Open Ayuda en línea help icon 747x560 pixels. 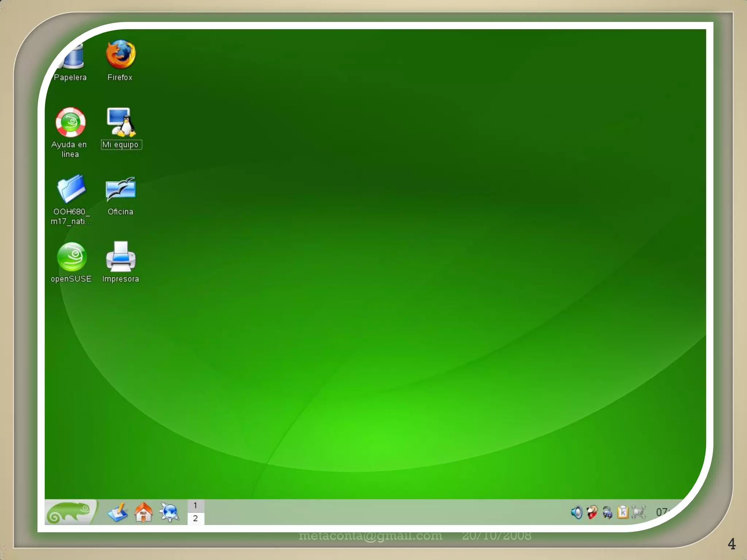coord(70,122)
